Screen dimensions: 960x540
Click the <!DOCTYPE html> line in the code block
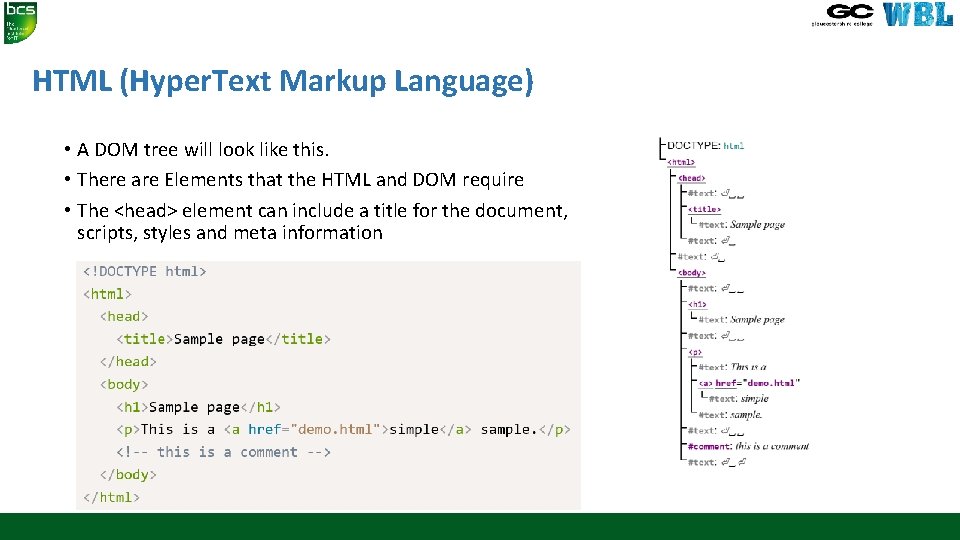pyautogui.click(x=144, y=271)
